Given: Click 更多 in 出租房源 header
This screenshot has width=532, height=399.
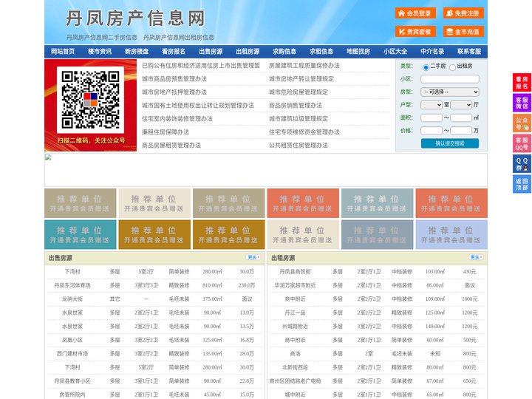Looking at the screenshot, I should (476, 258).
